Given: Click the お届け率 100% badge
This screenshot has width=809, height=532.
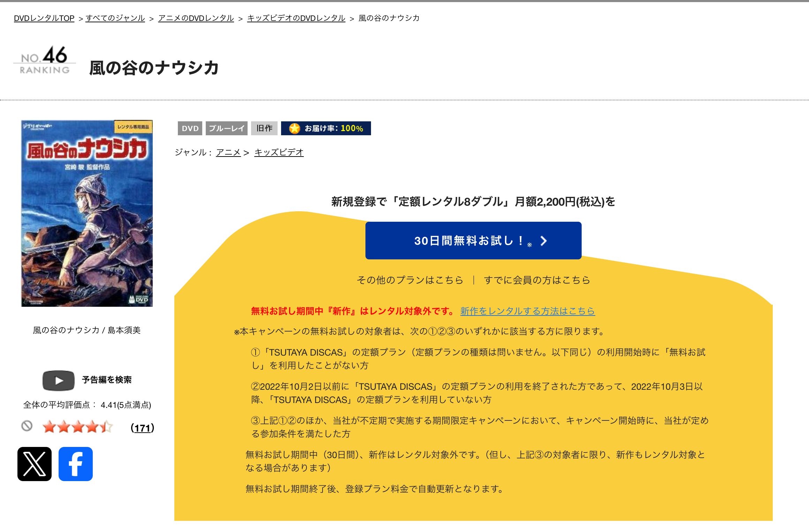Looking at the screenshot, I should (x=326, y=128).
